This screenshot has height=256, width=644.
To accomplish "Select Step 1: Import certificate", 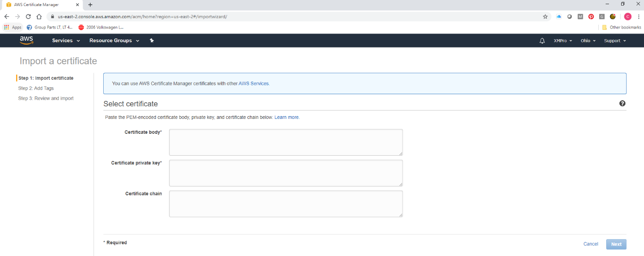I will point(46,78).
